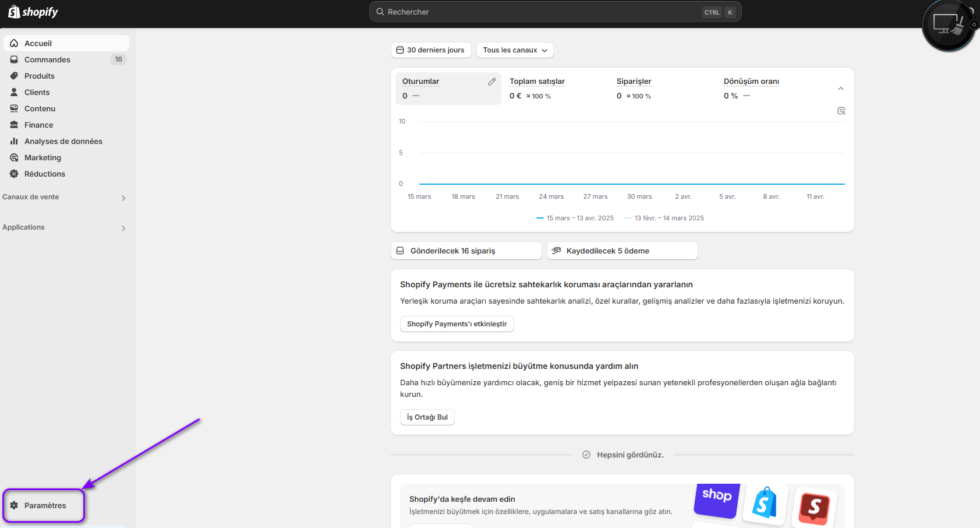Click the Commandes count badge 16
Viewport: 980px width, 528px height.
tap(118, 59)
